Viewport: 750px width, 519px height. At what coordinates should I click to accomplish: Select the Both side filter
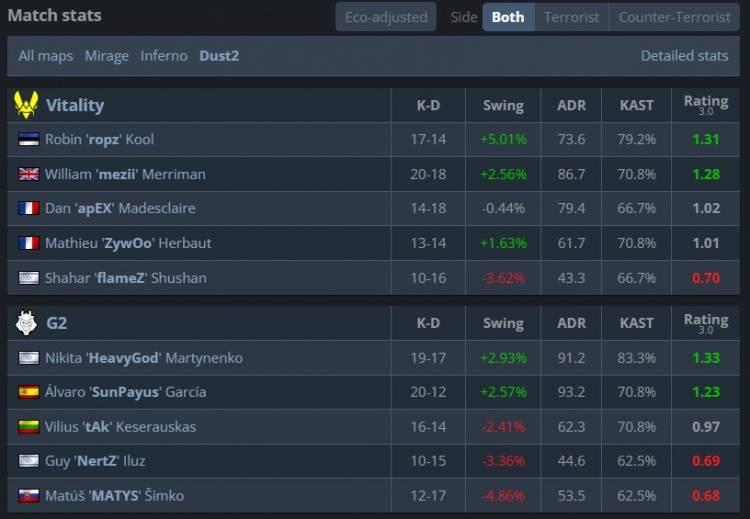508,17
